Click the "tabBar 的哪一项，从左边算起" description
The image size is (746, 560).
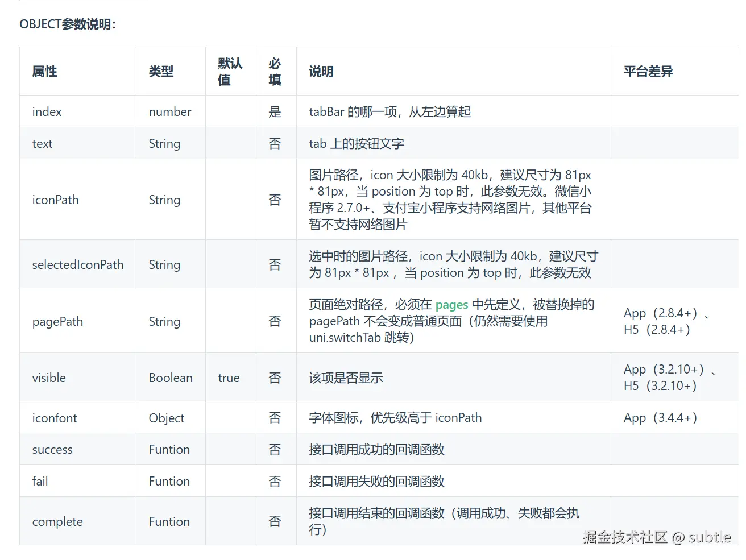click(x=390, y=112)
